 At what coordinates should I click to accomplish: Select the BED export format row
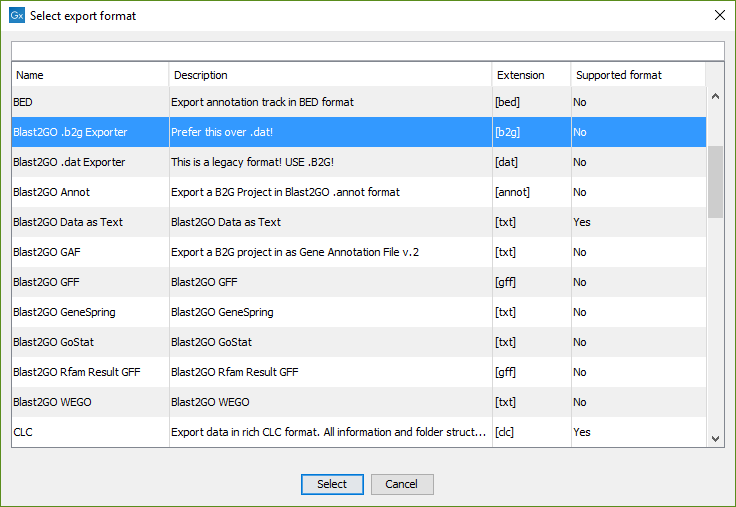359,102
